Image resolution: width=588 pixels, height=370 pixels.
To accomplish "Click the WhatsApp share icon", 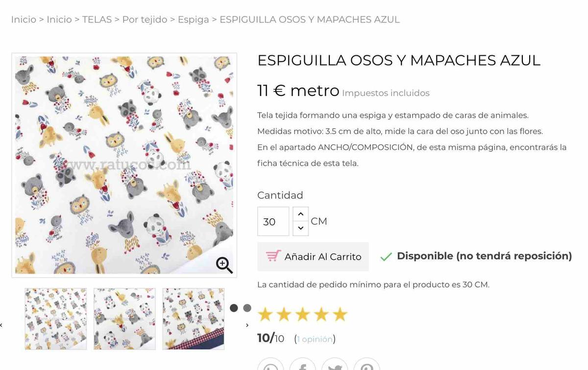I will point(270,364).
